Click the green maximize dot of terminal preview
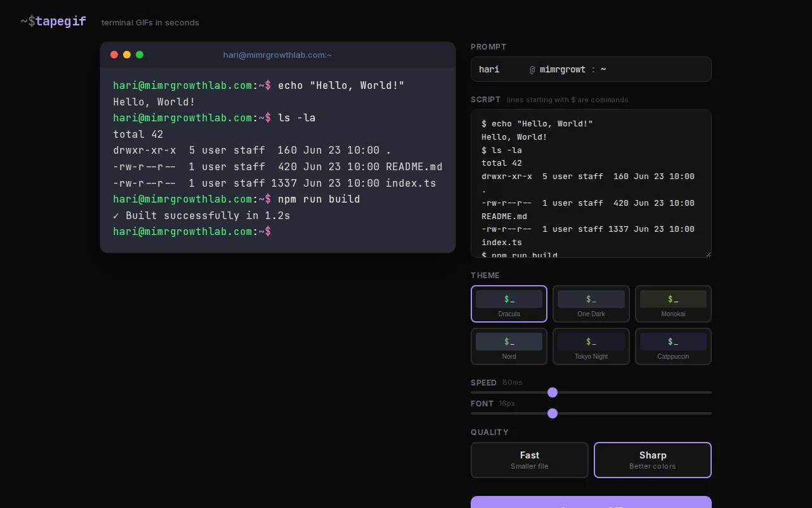Image resolution: width=812 pixels, height=508 pixels. click(x=140, y=55)
